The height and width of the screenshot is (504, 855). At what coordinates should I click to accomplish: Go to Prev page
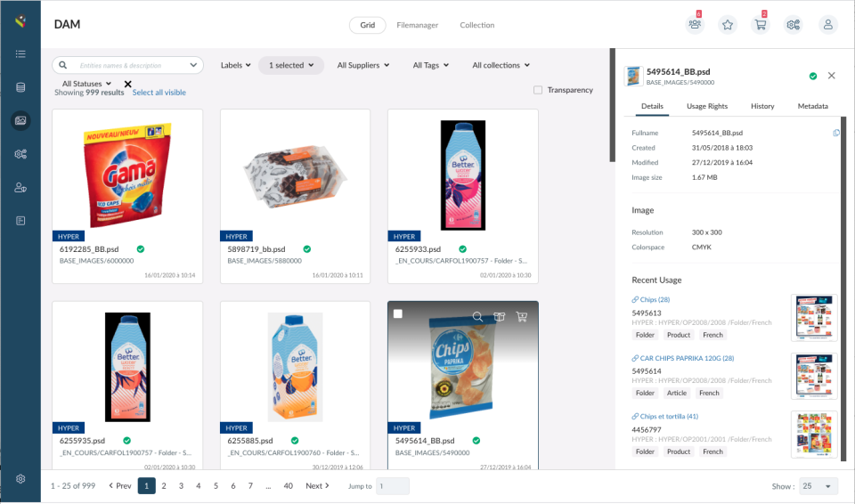click(x=120, y=486)
